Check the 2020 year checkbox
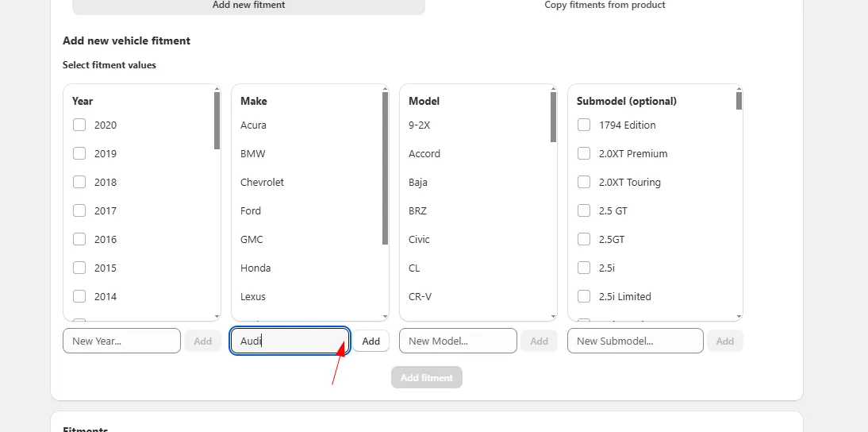Screen dimensions: 868x432 pos(79,125)
